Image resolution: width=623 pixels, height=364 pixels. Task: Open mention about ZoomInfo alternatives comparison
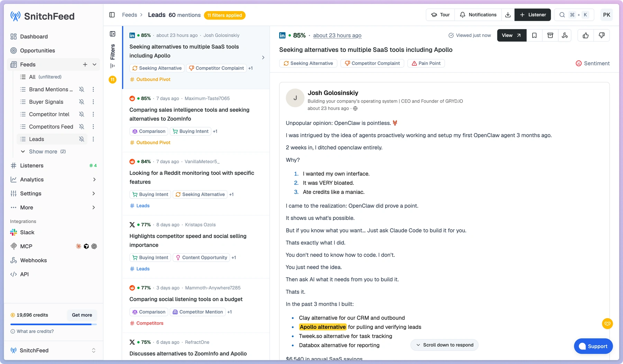(x=196, y=120)
